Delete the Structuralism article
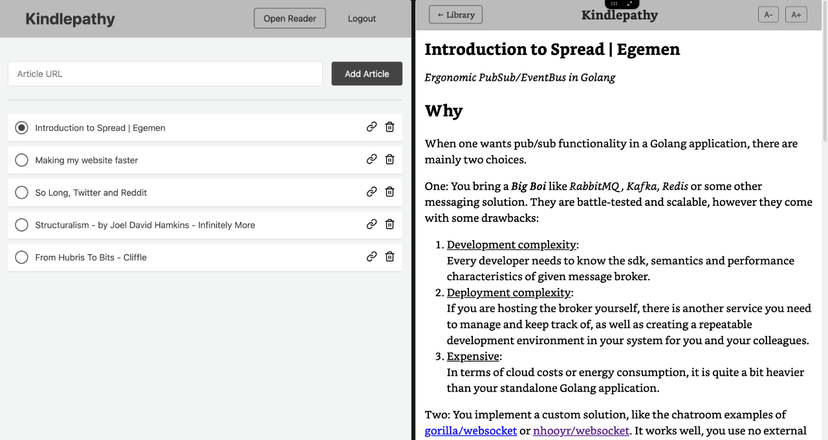This screenshot has width=828, height=440. pyautogui.click(x=390, y=224)
